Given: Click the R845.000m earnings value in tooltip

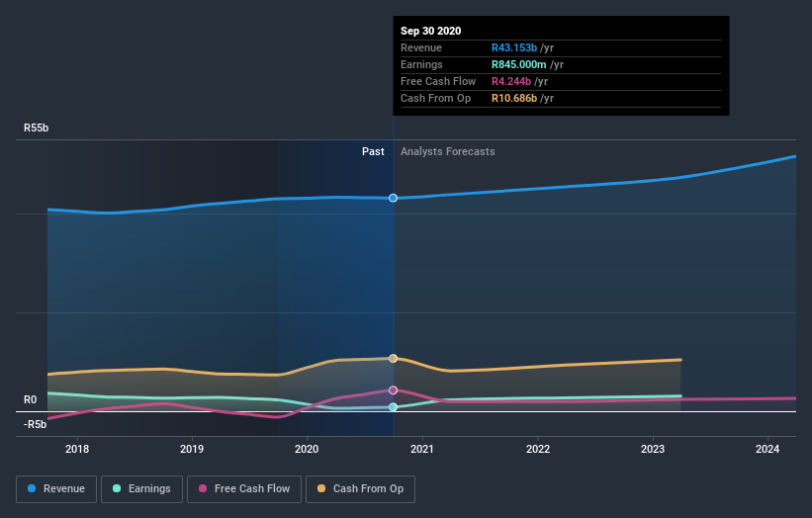Looking at the screenshot, I should tap(519, 64).
